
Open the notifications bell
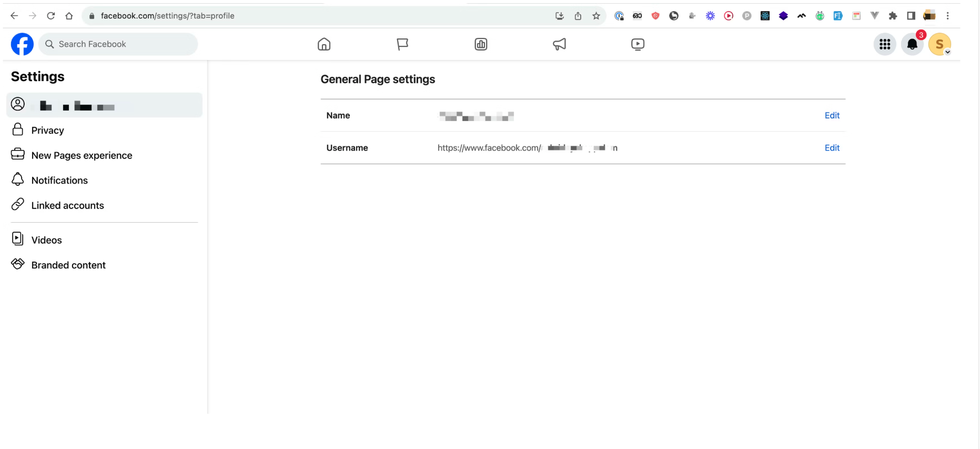click(913, 44)
